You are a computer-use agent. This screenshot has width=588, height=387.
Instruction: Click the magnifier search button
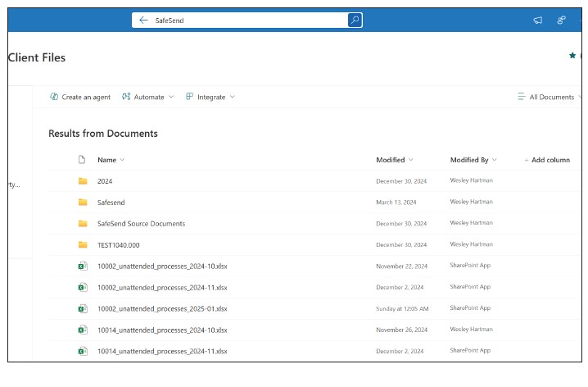click(x=355, y=20)
